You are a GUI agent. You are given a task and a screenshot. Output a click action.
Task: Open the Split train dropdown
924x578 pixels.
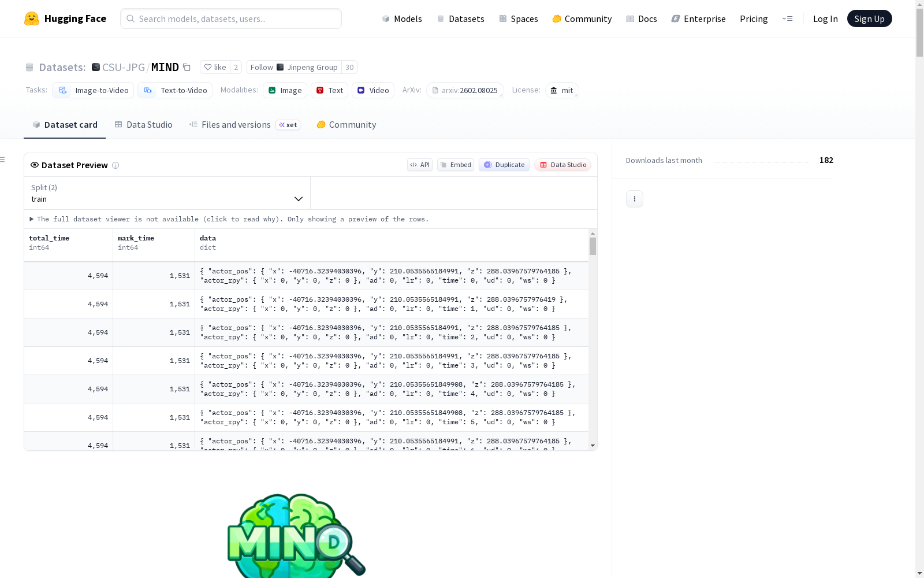tap(167, 193)
